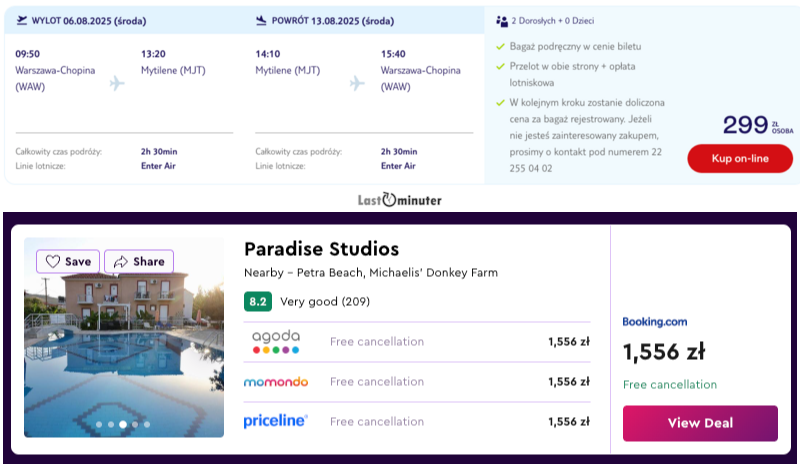Click the departure plane icon next to WYLOT
Screen dimensions: 800x464
[x=21, y=20]
